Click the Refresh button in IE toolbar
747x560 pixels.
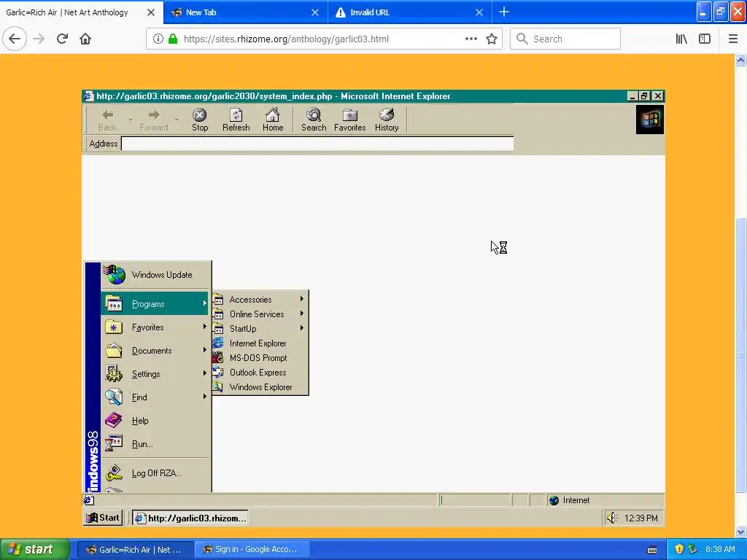(x=236, y=120)
